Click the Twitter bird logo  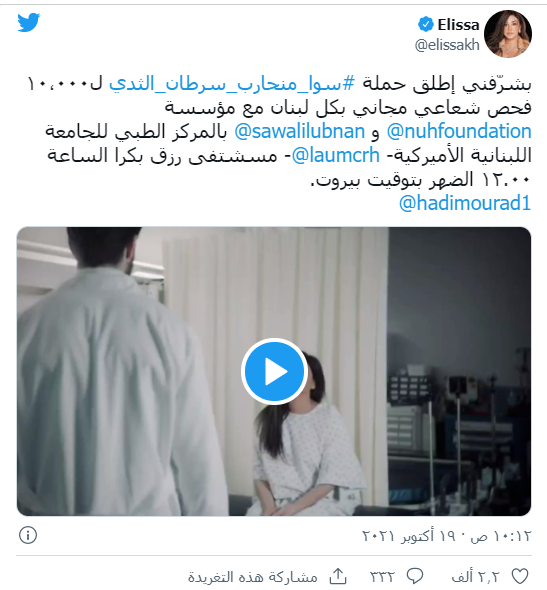click(29, 23)
